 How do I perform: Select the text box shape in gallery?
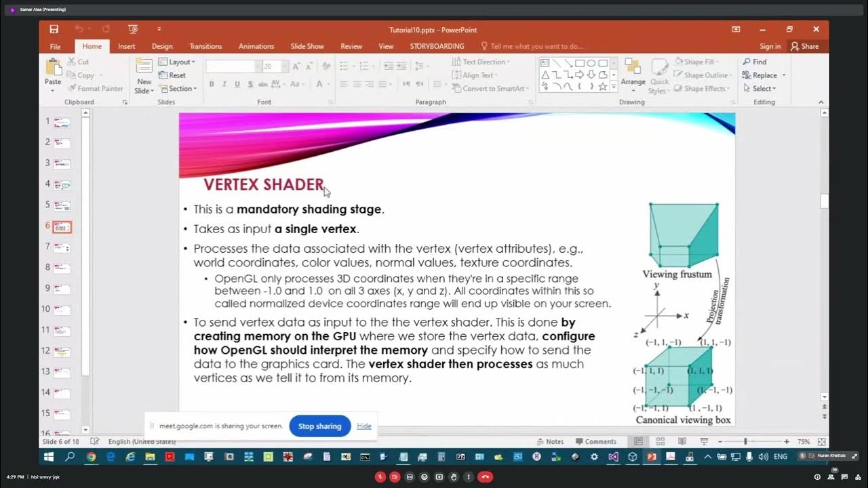[545, 63]
